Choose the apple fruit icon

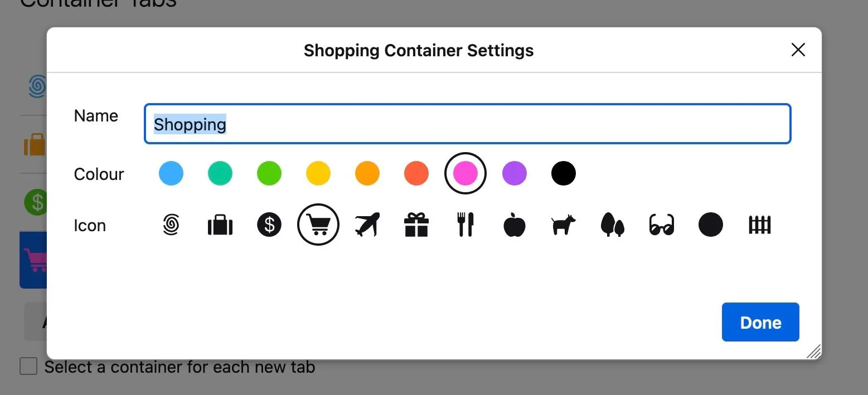[x=515, y=225]
